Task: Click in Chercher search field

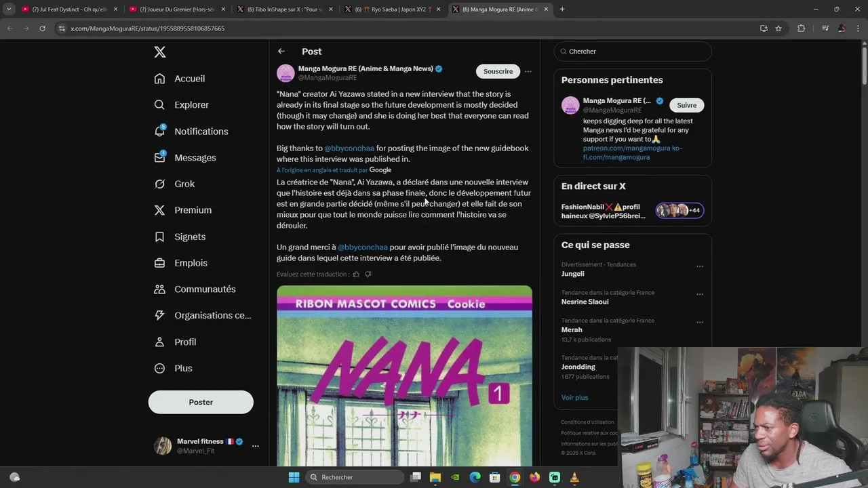Action: click(633, 52)
